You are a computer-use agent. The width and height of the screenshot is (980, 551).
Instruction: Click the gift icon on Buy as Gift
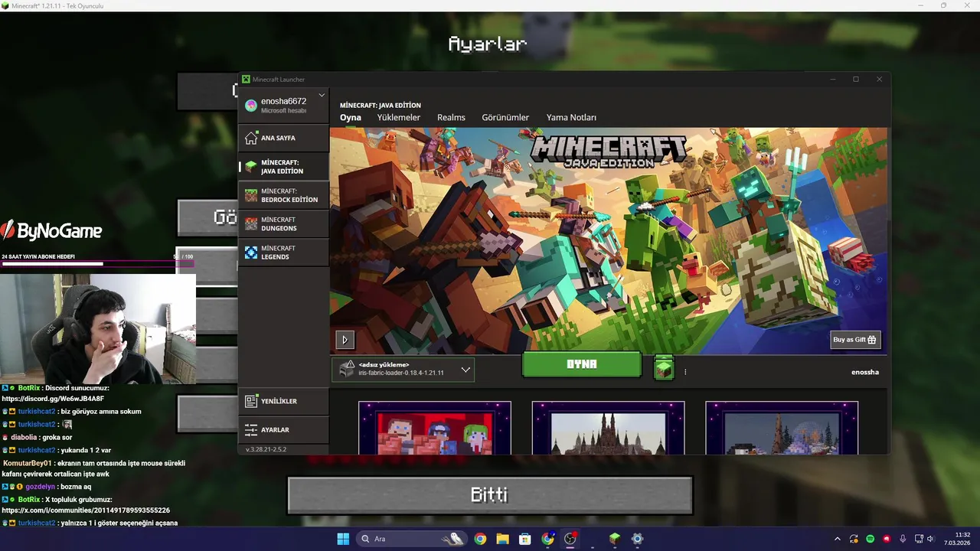(871, 340)
